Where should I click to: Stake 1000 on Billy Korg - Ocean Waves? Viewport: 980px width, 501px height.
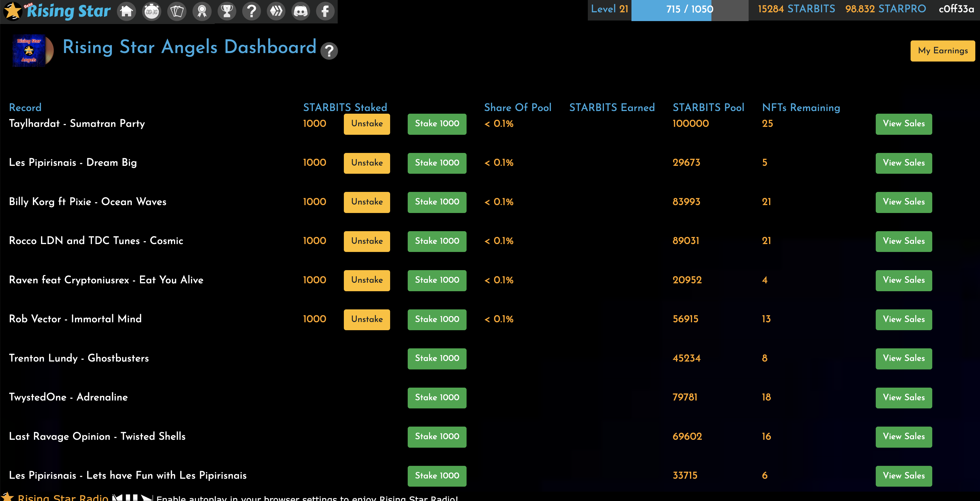(437, 202)
